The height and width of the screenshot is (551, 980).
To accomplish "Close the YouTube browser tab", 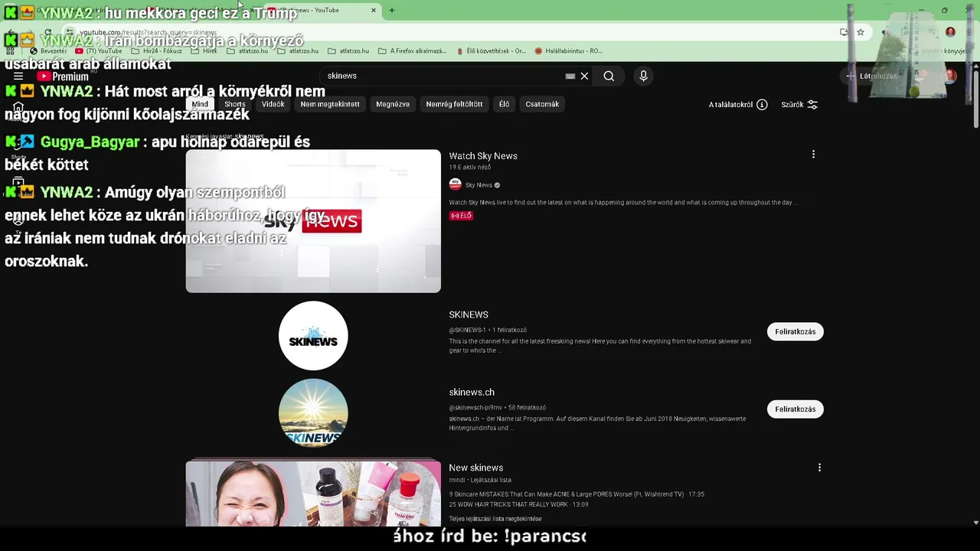I will coord(373,10).
